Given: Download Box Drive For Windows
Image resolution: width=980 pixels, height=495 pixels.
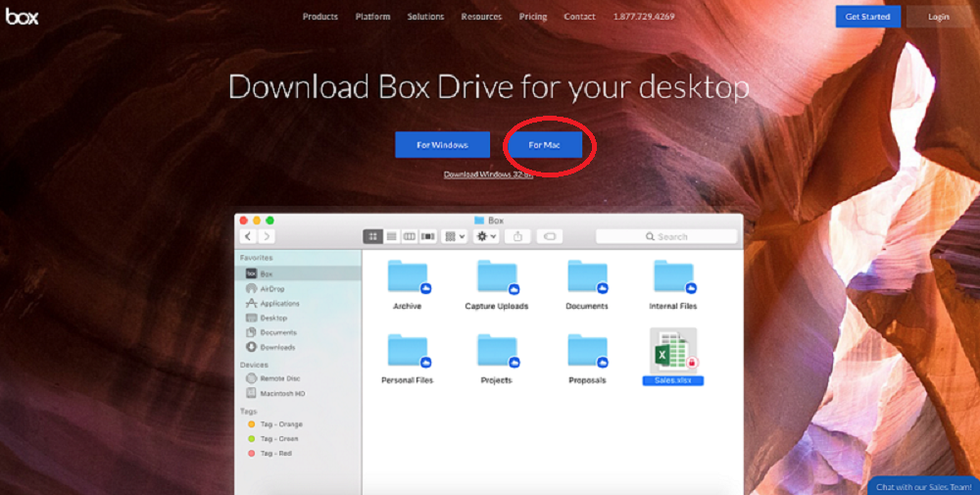Looking at the screenshot, I should [x=443, y=145].
